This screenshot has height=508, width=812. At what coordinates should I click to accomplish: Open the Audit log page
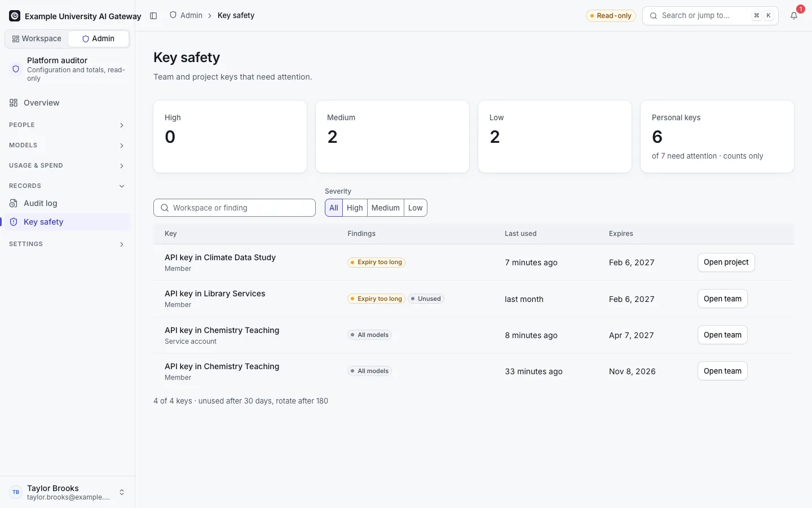tap(67, 203)
